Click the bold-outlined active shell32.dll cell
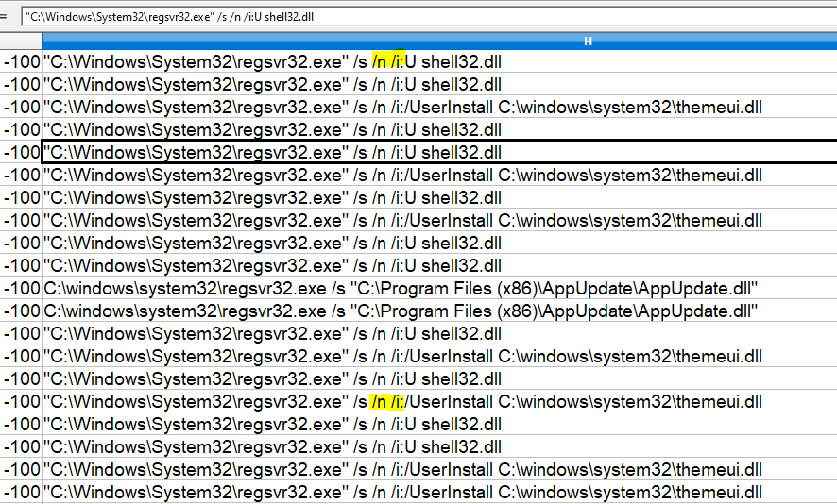Viewport: 837px width, 504px height. pos(439,152)
